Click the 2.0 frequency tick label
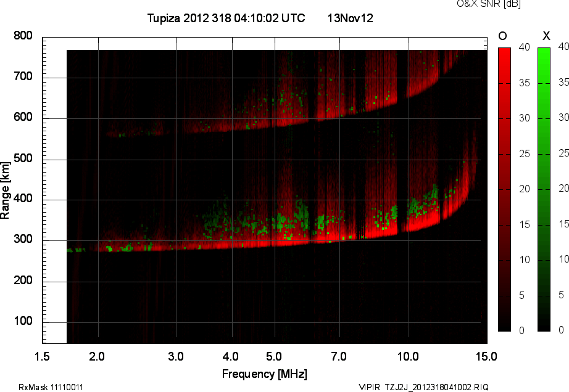Viewport: 569px width, 392px height. pyautogui.click(x=96, y=356)
